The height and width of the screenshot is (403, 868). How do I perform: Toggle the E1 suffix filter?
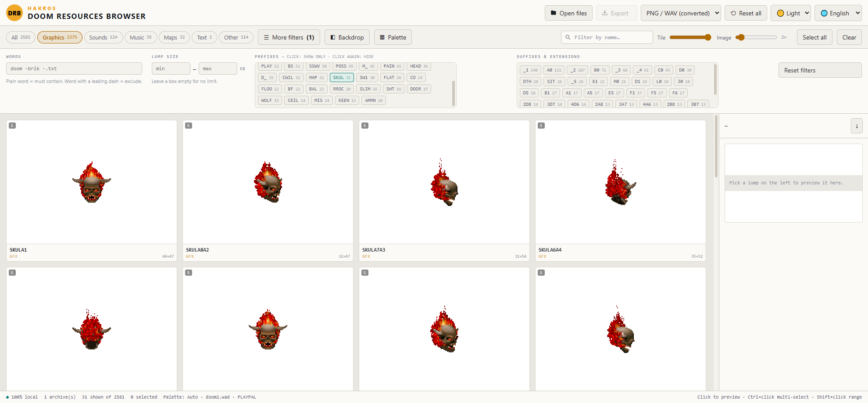pyautogui.click(x=598, y=82)
